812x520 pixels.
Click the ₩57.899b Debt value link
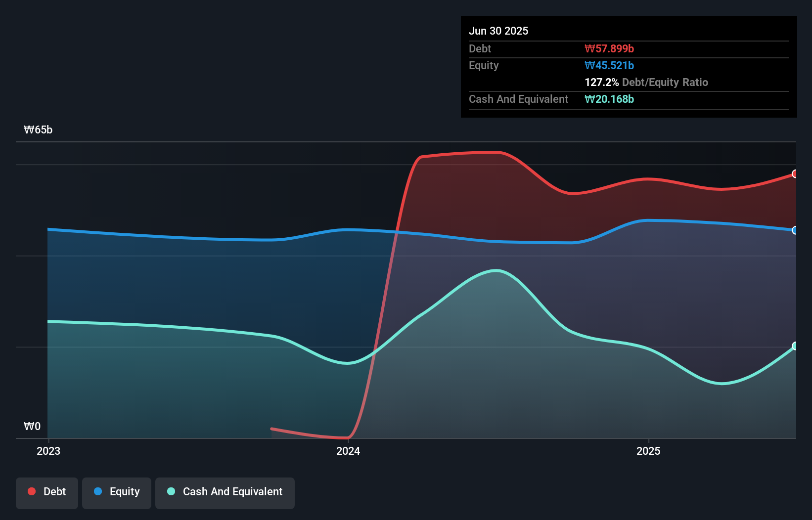pos(610,48)
